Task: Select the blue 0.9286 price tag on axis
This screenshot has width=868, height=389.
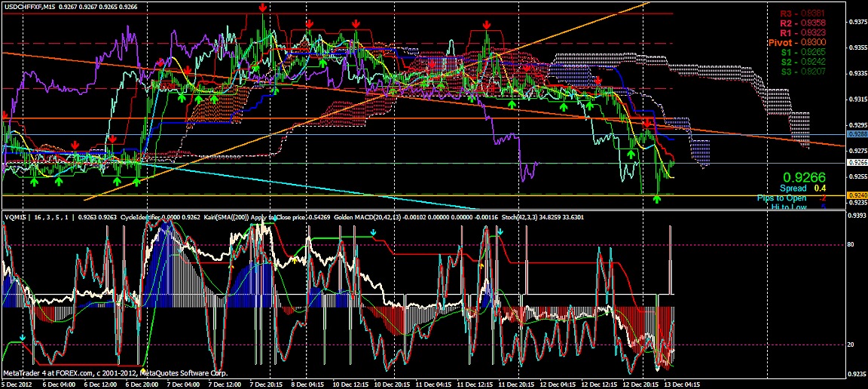Action: point(857,134)
